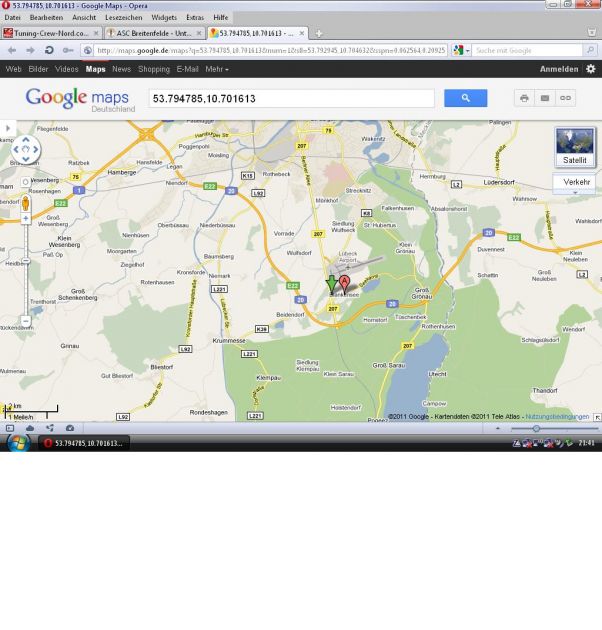Open the Ansicht menu
The image size is (602, 630).
[x=84, y=18]
